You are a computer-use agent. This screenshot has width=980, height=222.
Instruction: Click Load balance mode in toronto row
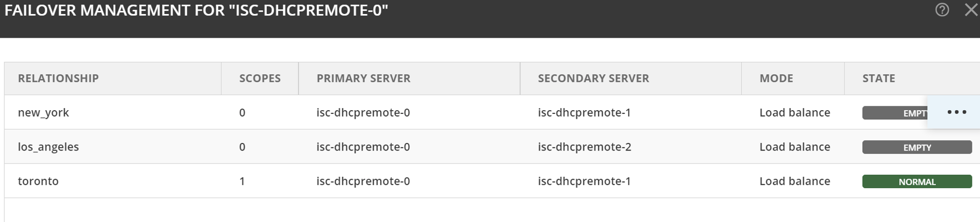click(794, 181)
